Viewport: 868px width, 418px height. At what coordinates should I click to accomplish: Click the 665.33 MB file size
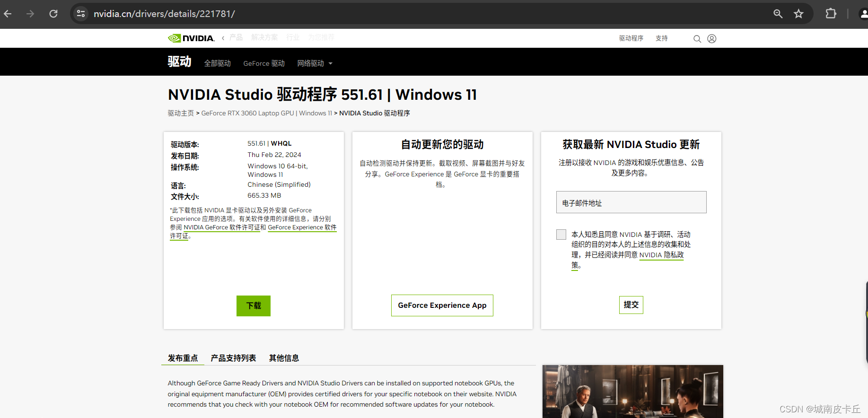point(264,195)
